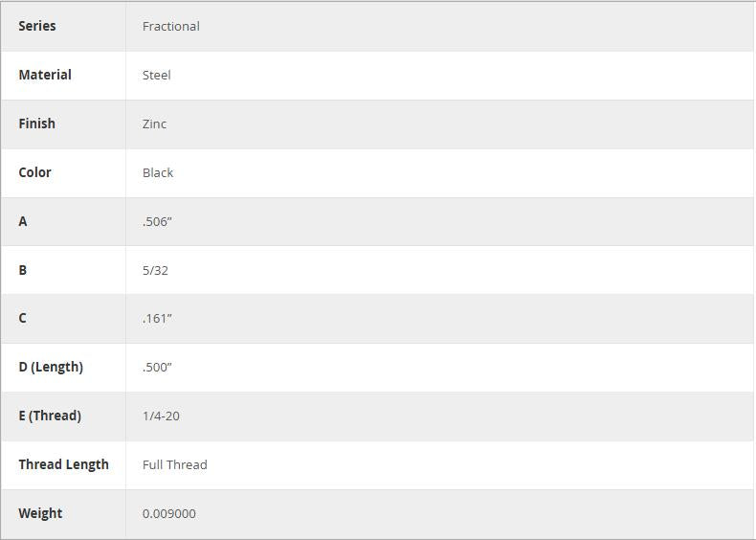Select the Fractional value cell
This screenshot has height=540, width=756.
[171, 26]
